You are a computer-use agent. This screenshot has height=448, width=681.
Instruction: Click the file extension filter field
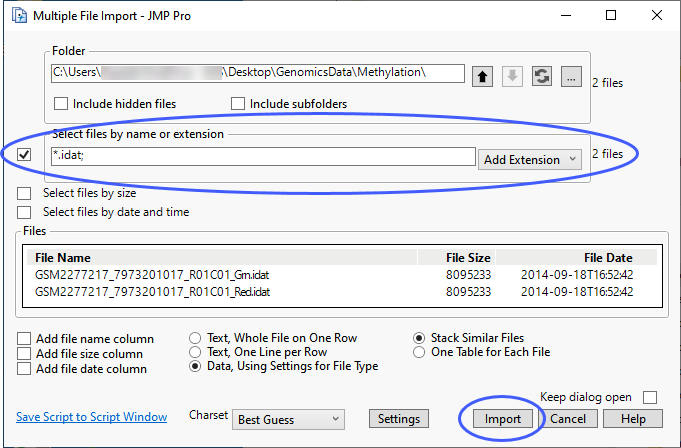pyautogui.click(x=262, y=156)
